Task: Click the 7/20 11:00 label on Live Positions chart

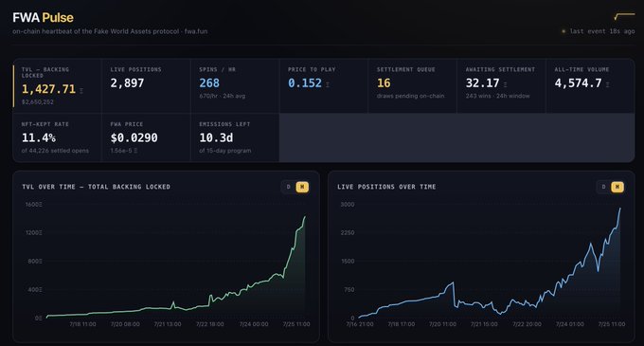Action: coord(443,324)
